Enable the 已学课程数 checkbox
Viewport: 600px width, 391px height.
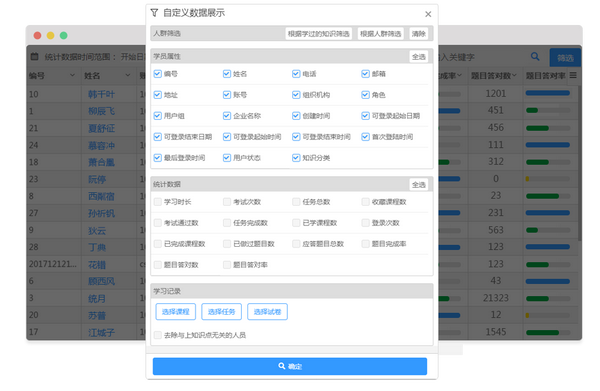coord(296,223)
